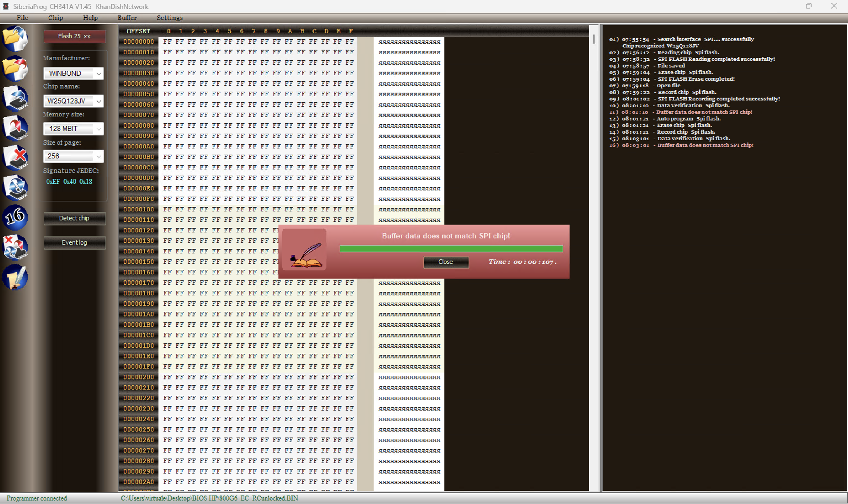Click the scroll and quill icon
Viewport: 848px width, 504px height.
15,277
